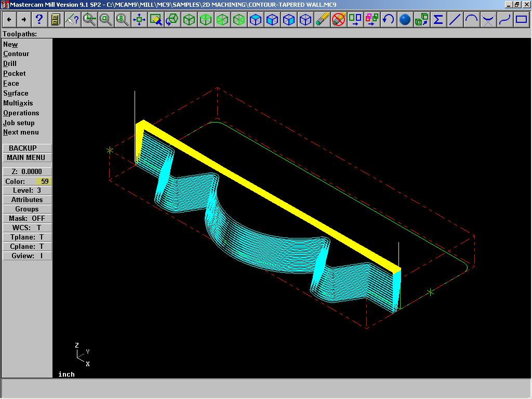Screen dimensions: 532x399
Task: Click the Sigma sum icon
Action: coord(438,20)
